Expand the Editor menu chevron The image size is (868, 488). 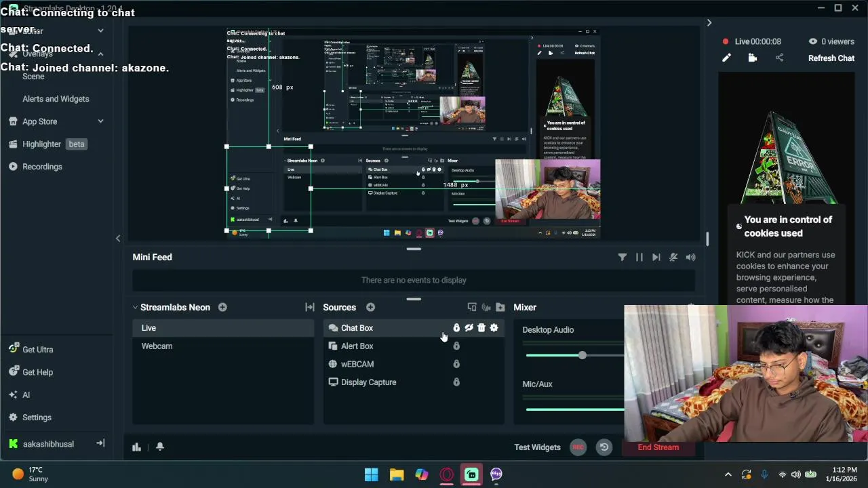[100, 30]
